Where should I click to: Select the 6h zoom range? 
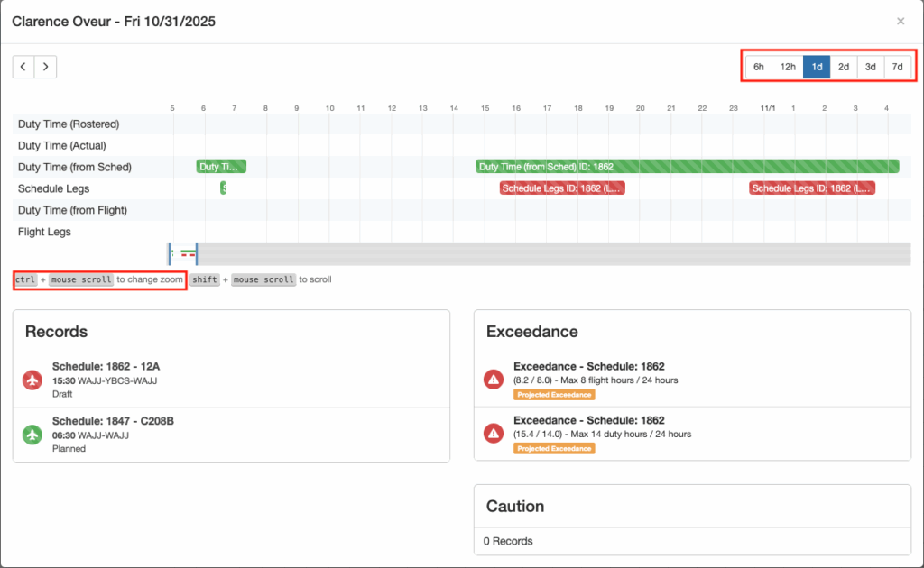[759, 67]
